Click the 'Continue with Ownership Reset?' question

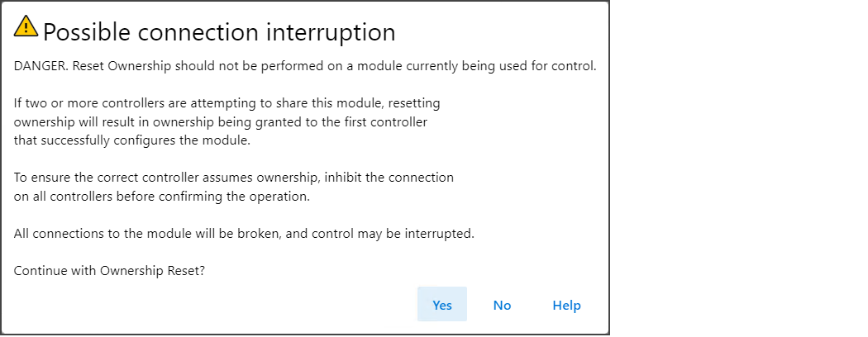110,271
